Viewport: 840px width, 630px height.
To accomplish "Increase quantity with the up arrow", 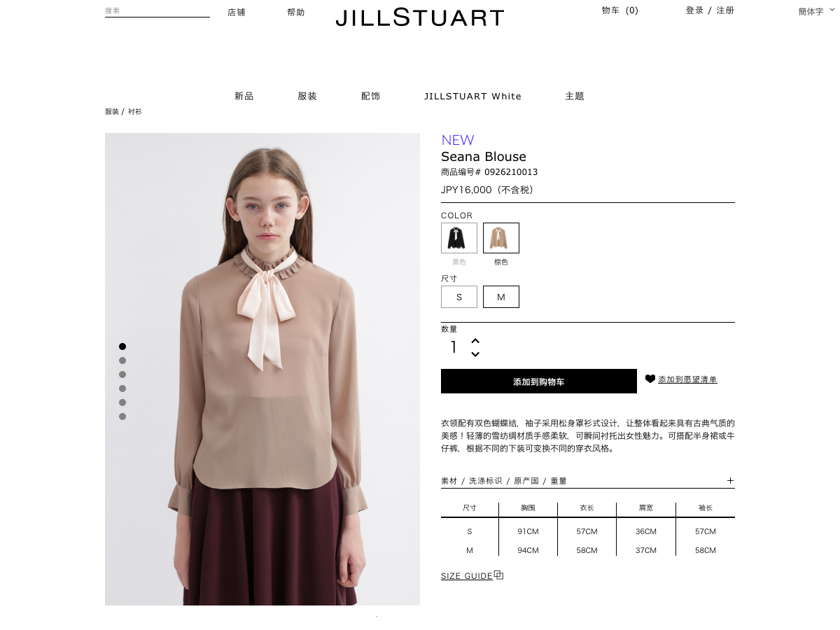I will [x=475, y=340].
